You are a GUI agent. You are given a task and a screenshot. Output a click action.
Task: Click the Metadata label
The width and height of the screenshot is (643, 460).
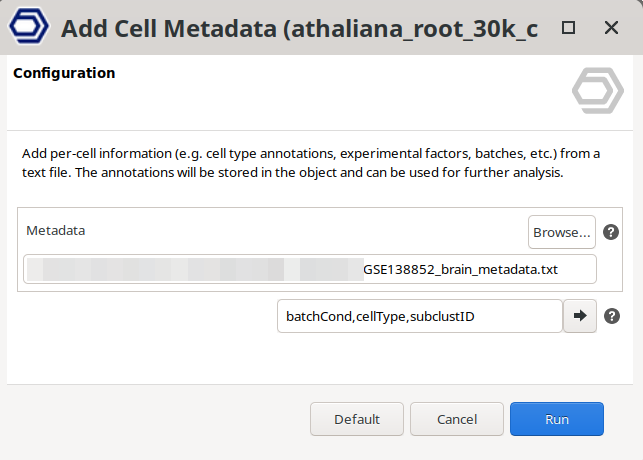55,230
